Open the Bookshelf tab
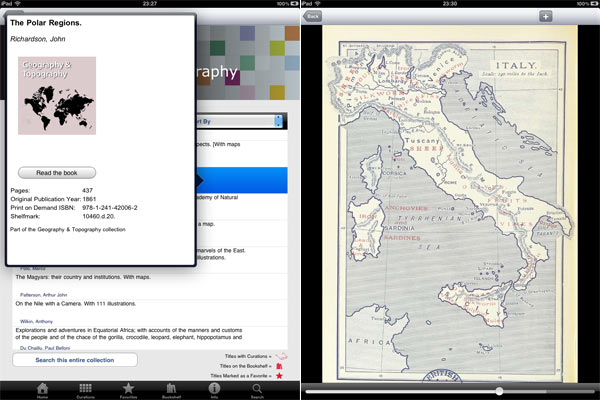 coord(171,390)
